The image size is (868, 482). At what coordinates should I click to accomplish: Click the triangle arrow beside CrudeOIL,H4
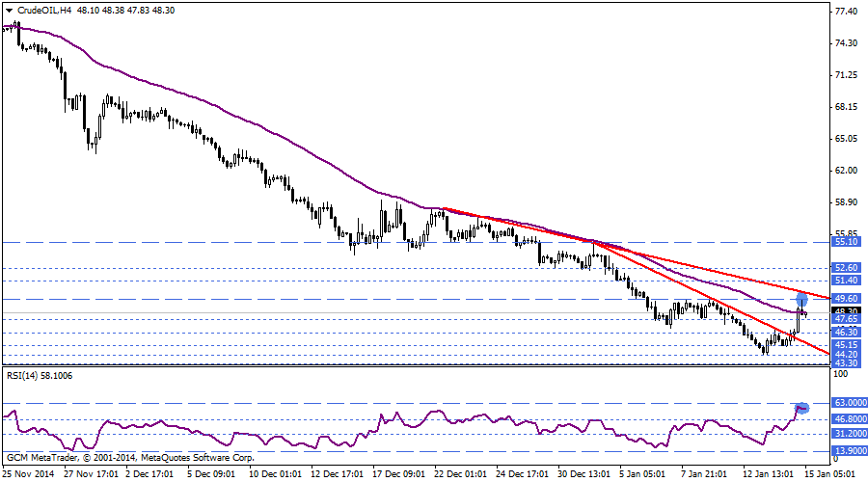9,9
